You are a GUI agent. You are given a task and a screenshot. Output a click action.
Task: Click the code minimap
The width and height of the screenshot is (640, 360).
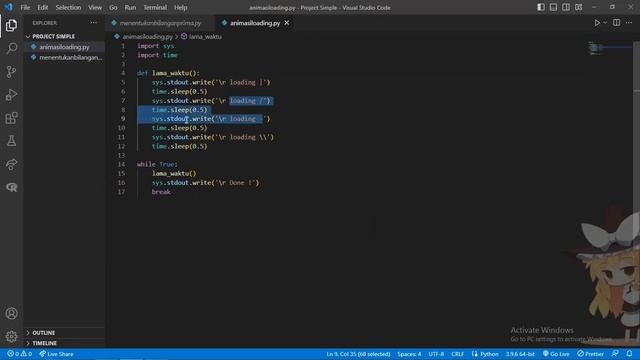click(610, 48)
